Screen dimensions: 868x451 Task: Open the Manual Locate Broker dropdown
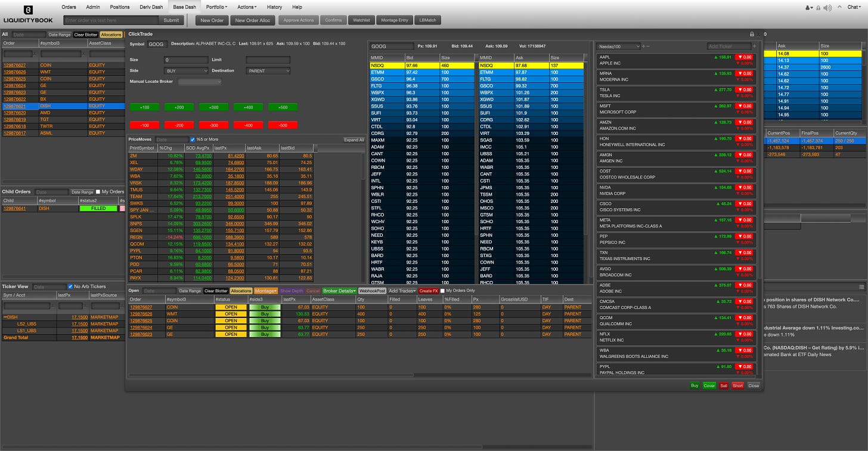coord(199,82)
